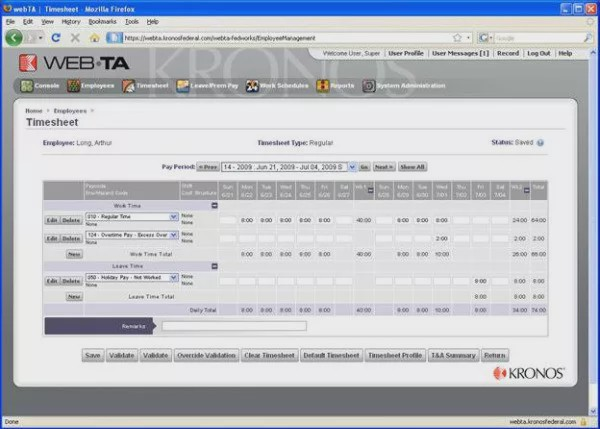Go to the Firefox Home page icon
The width and height of the screenshot is (600, 429).
[95, 38]
